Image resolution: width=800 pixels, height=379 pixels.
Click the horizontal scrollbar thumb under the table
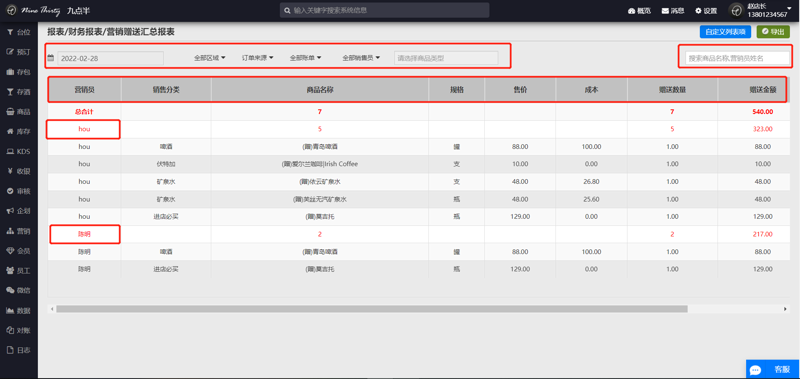coord(372,309)
